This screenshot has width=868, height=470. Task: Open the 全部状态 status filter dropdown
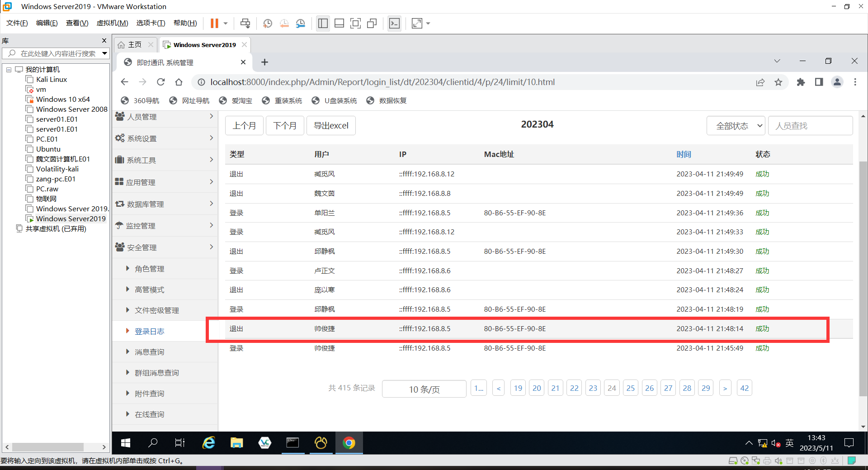[736, 126]
